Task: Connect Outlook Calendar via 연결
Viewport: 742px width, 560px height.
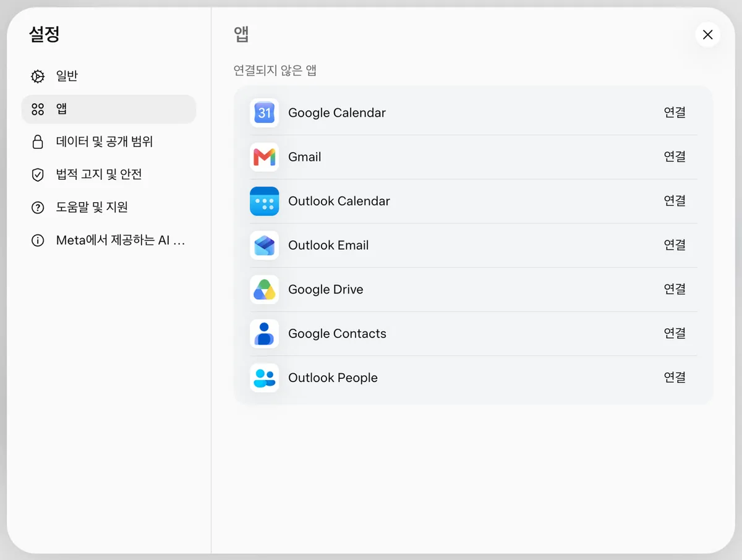Action: click(x=675, y=201)
